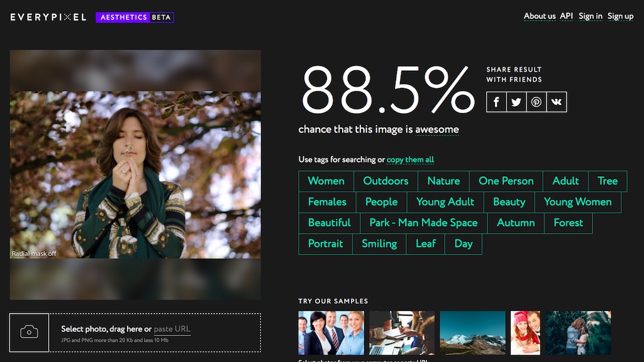Select the One Person tag
This screenshot has height=362, width=644.
point(506,181)
